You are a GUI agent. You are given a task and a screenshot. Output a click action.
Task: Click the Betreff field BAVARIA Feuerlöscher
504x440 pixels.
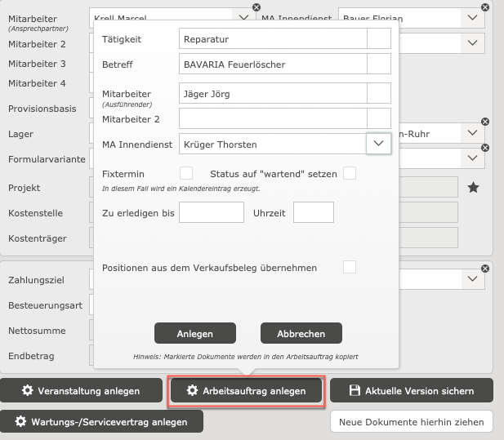tap(273, 64)
